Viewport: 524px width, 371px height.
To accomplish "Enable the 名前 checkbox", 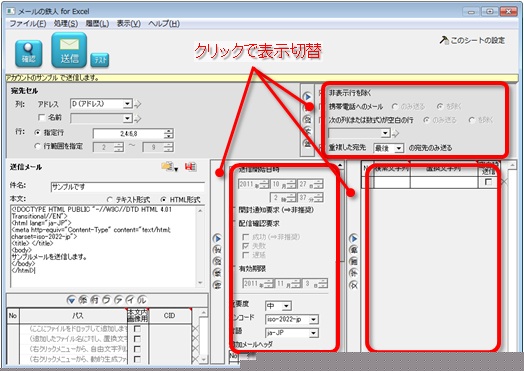I will 42,118.
